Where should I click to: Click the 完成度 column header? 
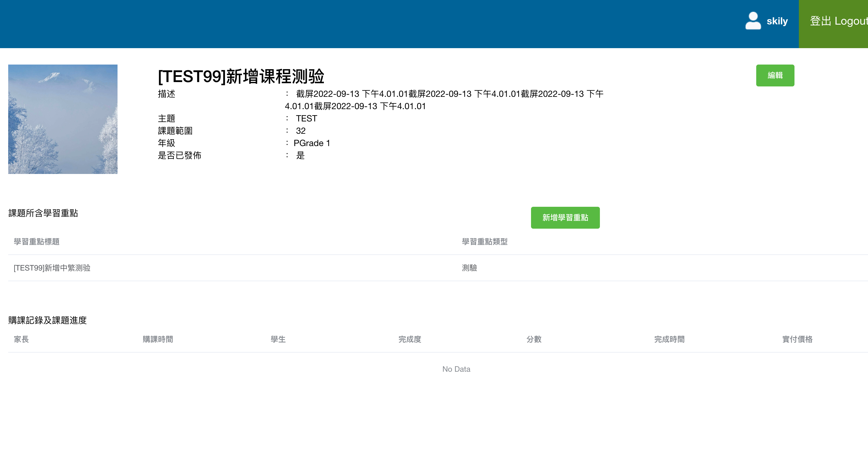(x=410, y=339)
